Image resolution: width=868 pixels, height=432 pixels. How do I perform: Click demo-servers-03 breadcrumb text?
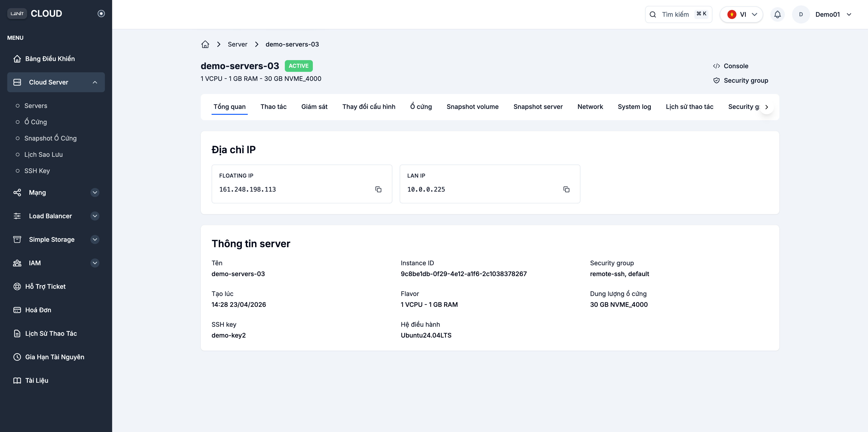tap(292, 45)
